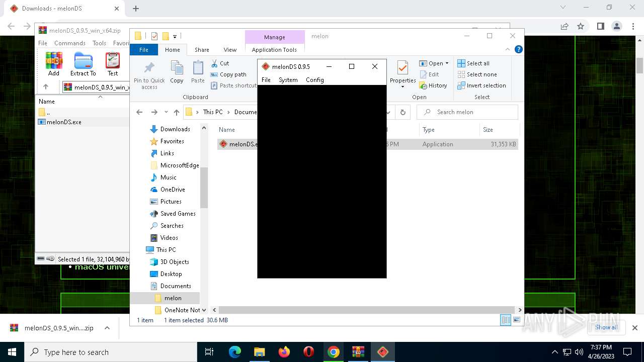Viewport: 644px width, 362px height.
Task: Click Copy path in ribbon
Action: click(x=228, y=74)
